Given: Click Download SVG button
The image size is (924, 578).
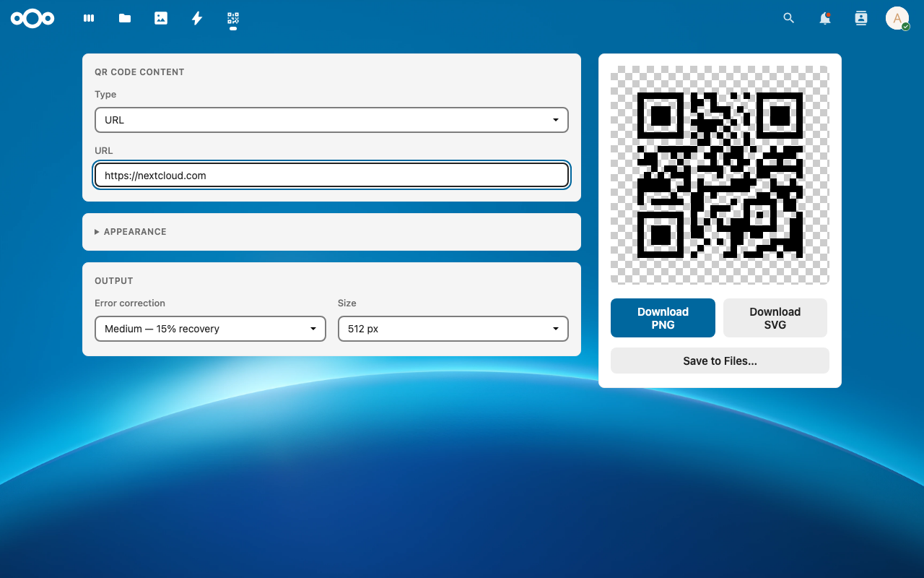Looking at the screenshot, I should (775, 318).
